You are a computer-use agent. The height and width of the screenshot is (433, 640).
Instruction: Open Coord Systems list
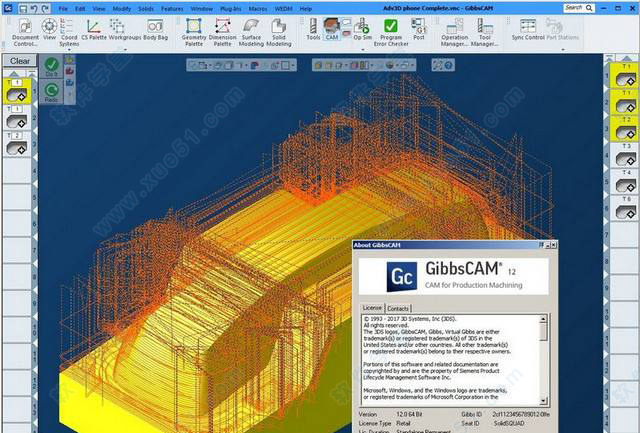coord(69,32)
